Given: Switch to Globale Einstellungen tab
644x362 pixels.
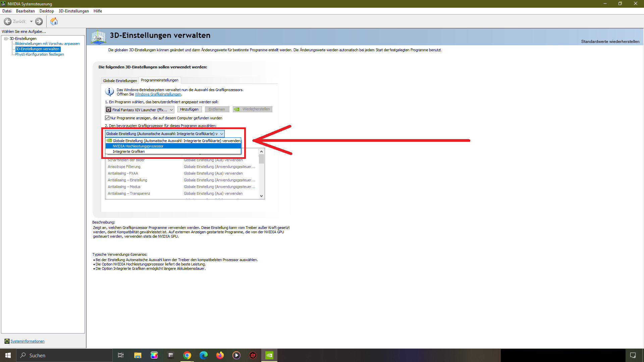Looking at the screenshot, I should click(120, 81).
